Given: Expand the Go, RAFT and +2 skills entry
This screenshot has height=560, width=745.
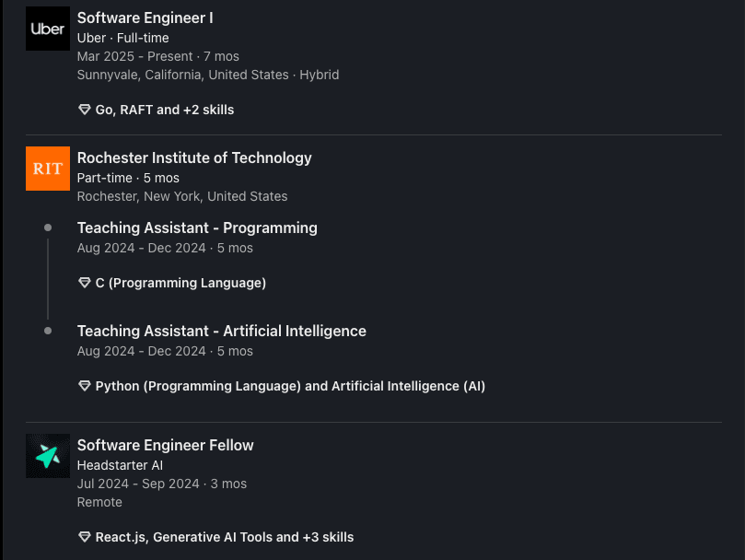Looking at the screenshot, I should click(164, 110).
